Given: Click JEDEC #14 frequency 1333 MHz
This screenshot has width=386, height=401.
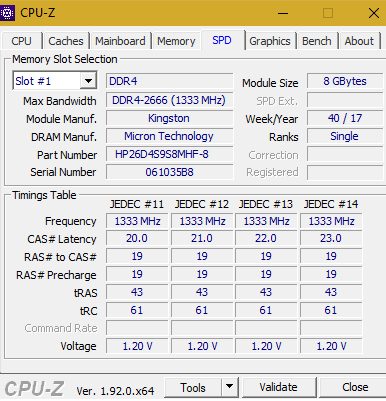Looking at the screenshot, I should (331, 221).
